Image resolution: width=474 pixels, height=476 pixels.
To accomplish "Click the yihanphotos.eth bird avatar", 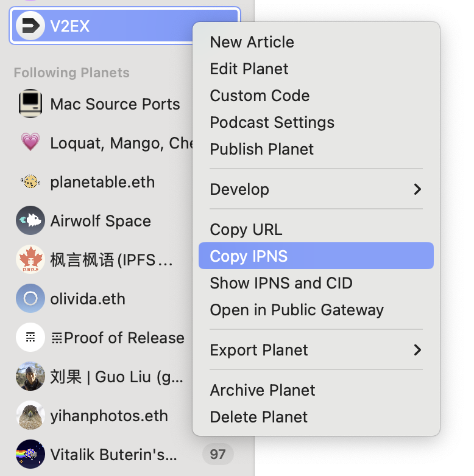I will coord(30,416).
